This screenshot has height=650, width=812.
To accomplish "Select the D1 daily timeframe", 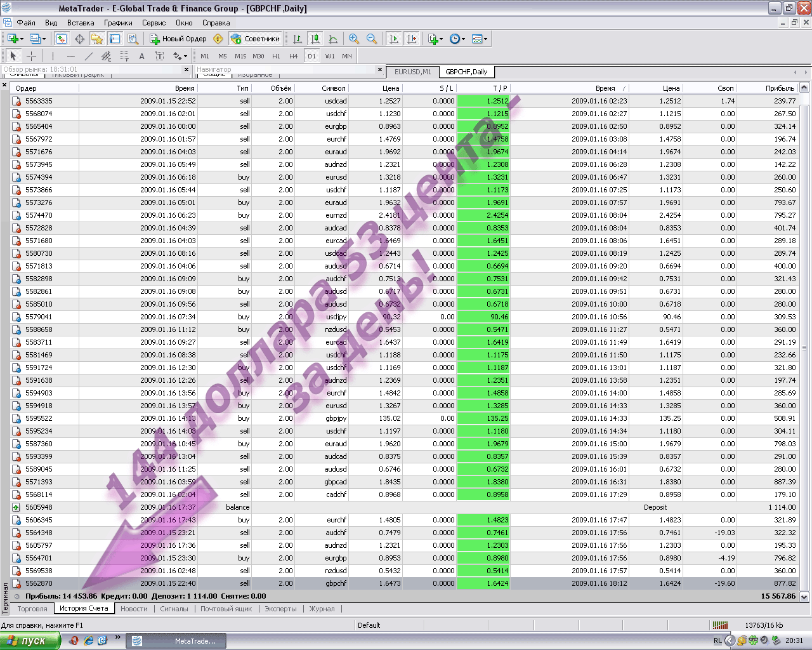I will [311, 56].
